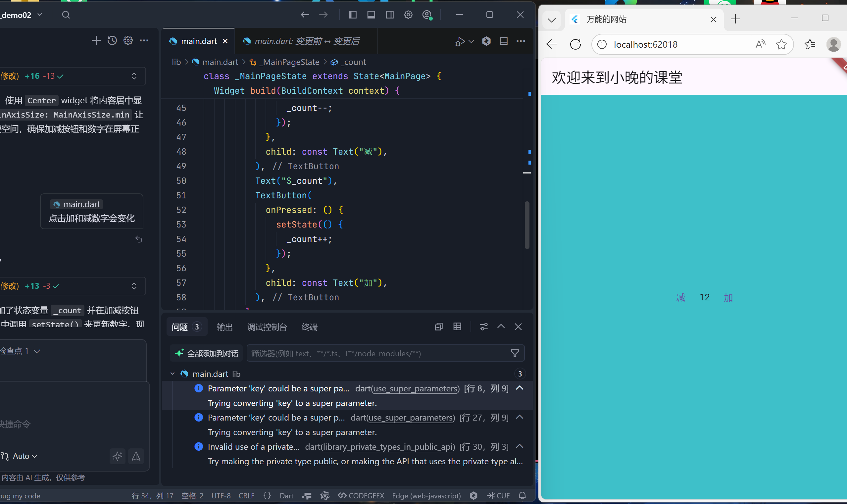Toggle the bottom panel layout icon

click(x=371, y=15)
